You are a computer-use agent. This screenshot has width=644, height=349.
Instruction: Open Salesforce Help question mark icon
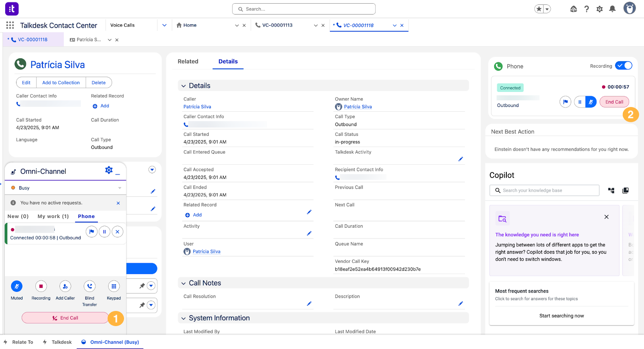[x=586, y=9]
